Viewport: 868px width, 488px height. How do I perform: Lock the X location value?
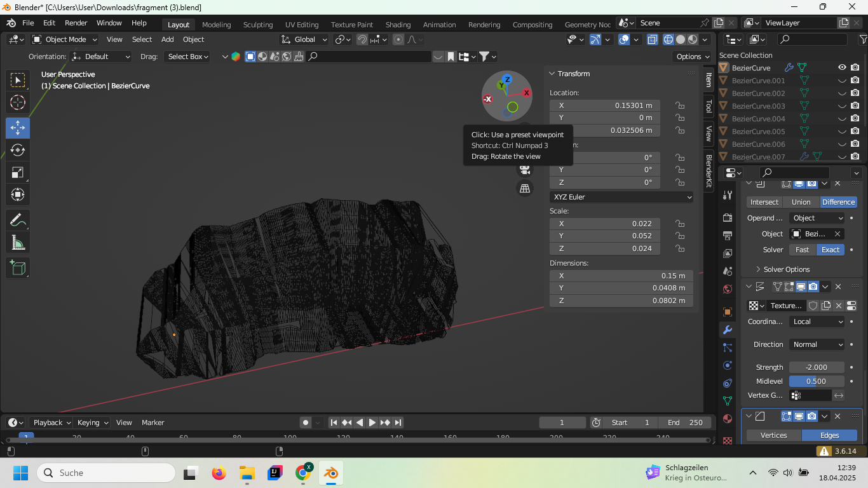click(x=680, y=105)
